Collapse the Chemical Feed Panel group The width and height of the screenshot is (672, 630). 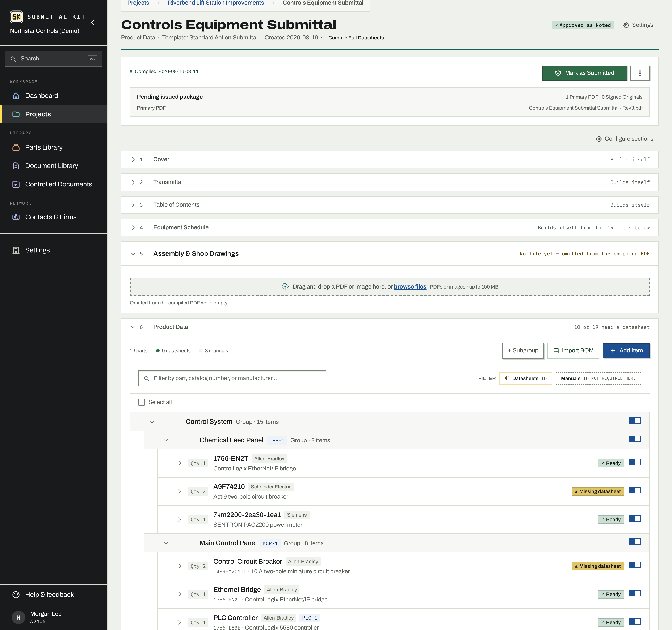(166, 440)
